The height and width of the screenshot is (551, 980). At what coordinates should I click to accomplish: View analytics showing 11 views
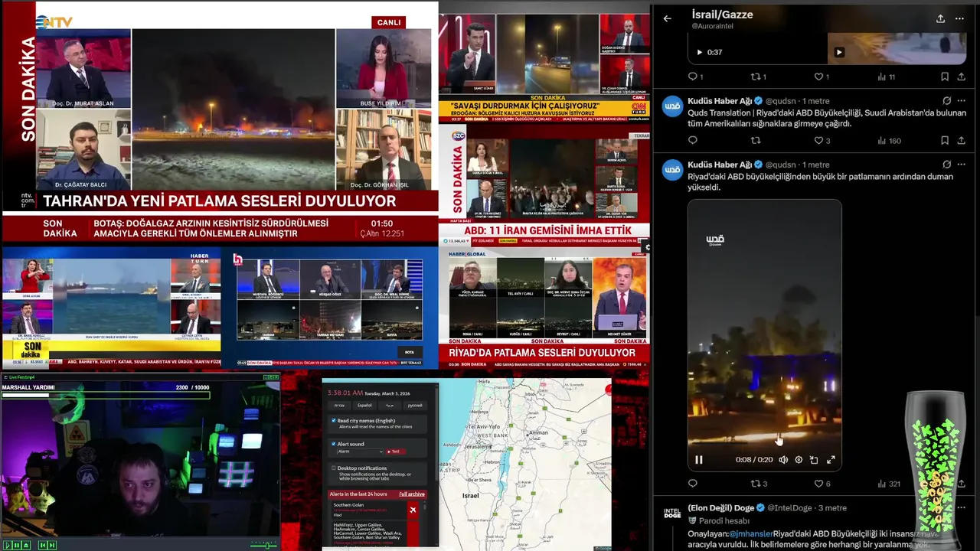click(886, 77)
